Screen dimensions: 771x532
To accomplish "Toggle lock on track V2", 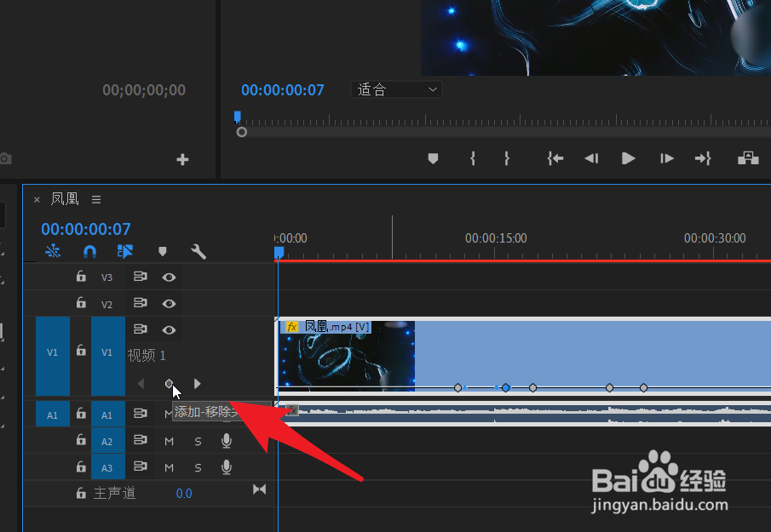I will [81, 302].
